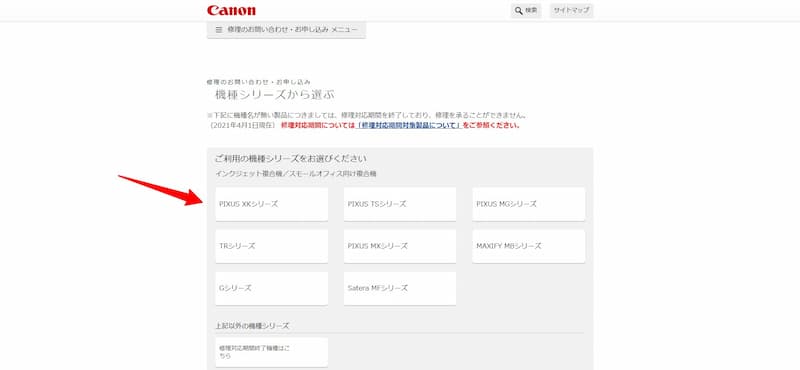Click ご利用の機種シリーズをお選びください text
Viewport: 800px width, 370px height.
pyautogui.click(x=291, y=159)
